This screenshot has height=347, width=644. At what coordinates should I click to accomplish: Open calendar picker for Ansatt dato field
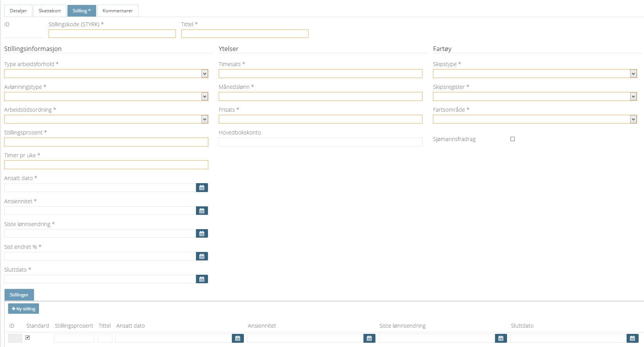coord(202,188)
